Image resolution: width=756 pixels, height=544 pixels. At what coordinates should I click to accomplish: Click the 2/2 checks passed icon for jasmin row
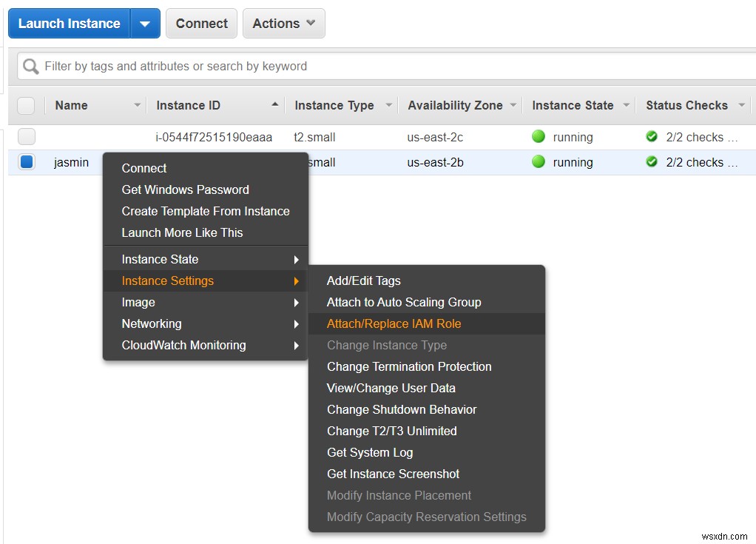click(x=652, y=162)
